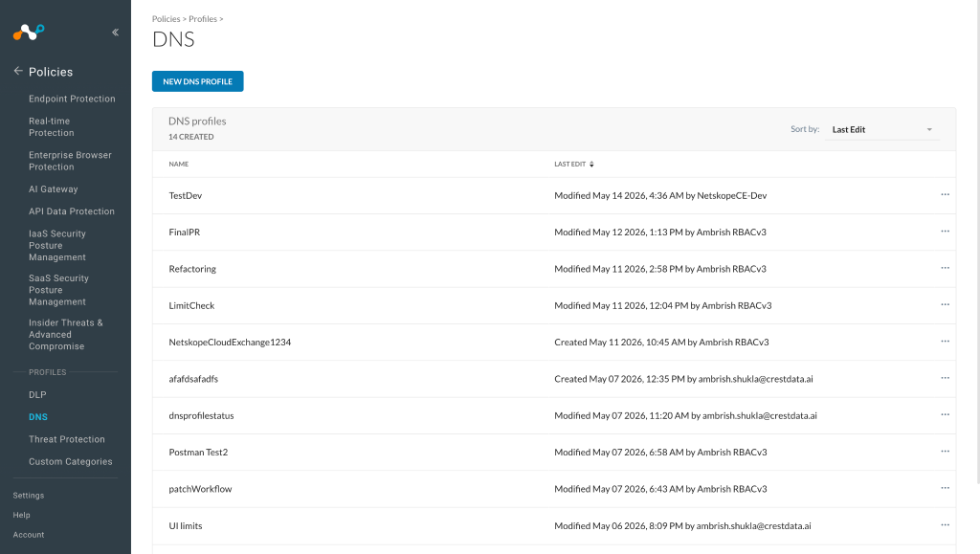Go back using the Policies arrow icon
The image size is (980, 554).
coord(18,71)
